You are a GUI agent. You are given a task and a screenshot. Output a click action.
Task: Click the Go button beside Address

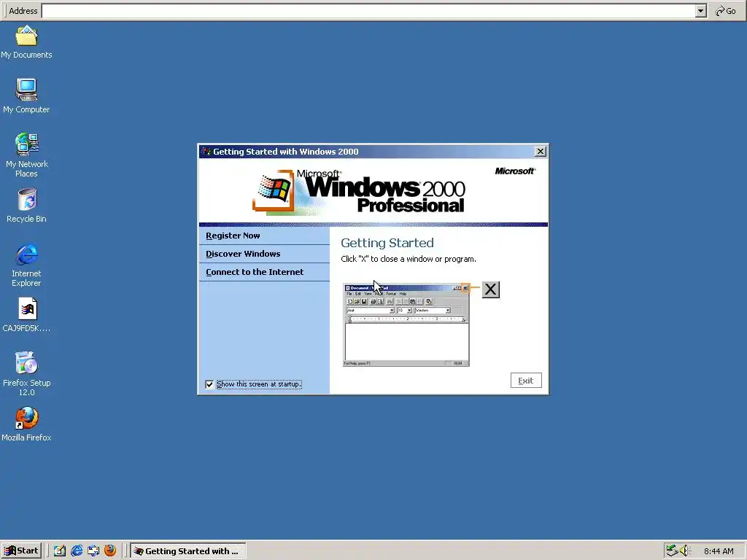click(726, 11)
